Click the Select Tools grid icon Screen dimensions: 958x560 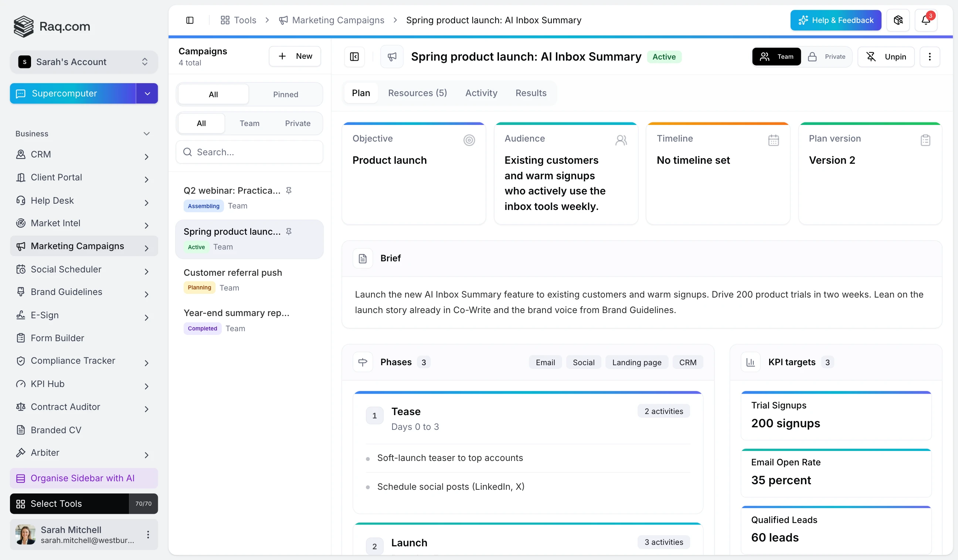(x=21, y=504)
